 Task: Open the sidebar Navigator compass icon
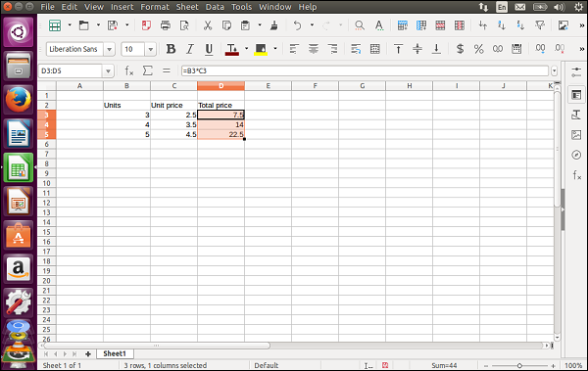click(576, 155)
